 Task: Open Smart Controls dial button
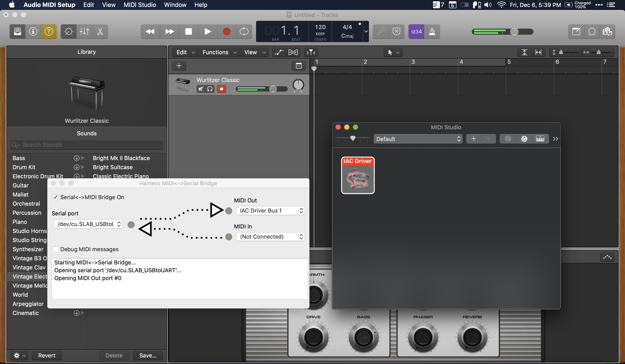pyautogui.click(x=69, y=31)
